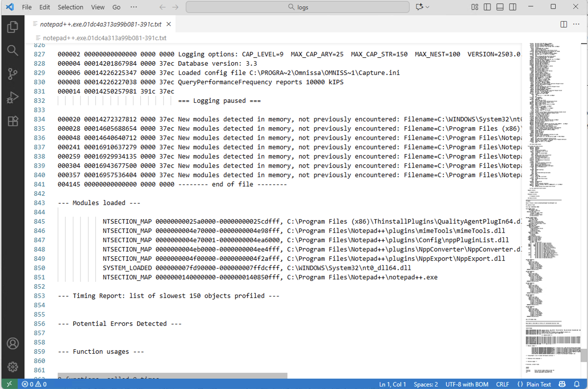
Task: Open the Search view in the activity bar
Action: [12, 50]
